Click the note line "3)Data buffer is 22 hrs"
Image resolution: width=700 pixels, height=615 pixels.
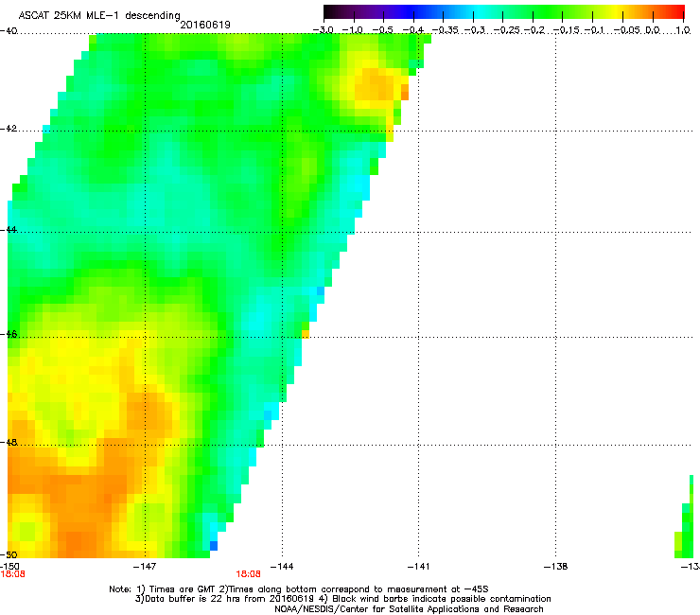tap(342, 599)
